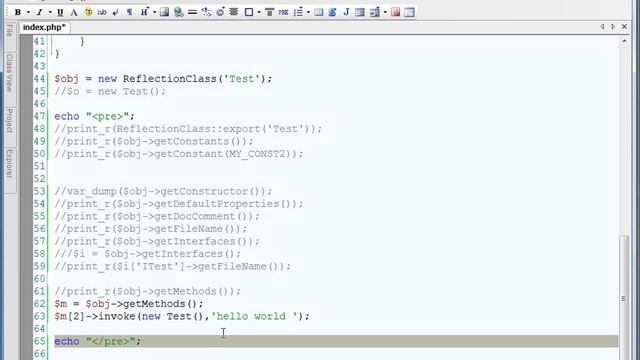
Task: Open the form control dropdown arrow
Action: point(385,12)
